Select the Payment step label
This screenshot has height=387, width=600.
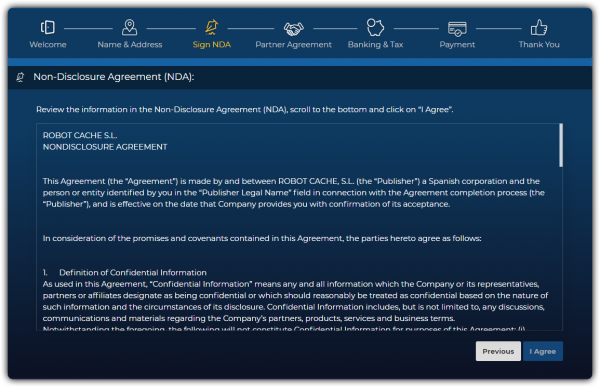[x=457, y=44]
